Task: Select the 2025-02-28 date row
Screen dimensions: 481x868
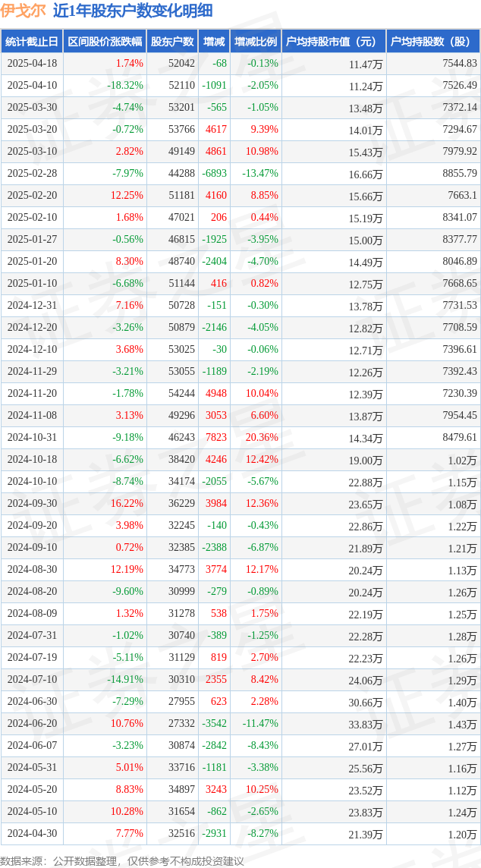Action: [240, 173]
